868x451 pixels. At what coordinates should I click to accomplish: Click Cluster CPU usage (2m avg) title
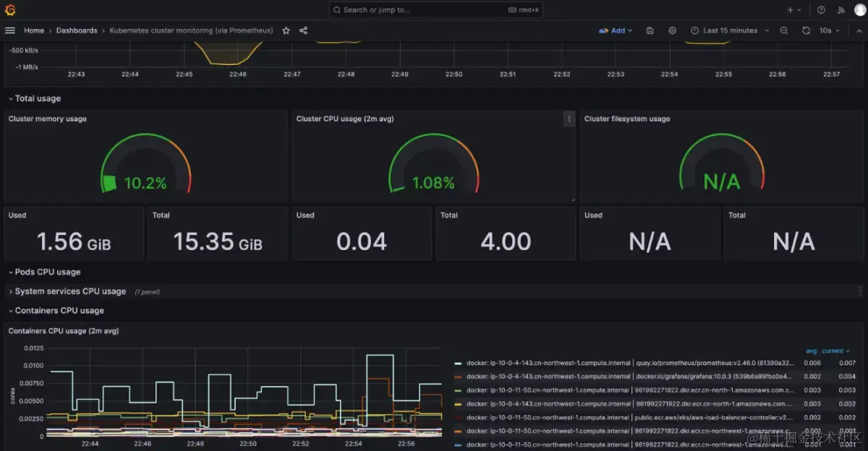(x=345, y=119)
